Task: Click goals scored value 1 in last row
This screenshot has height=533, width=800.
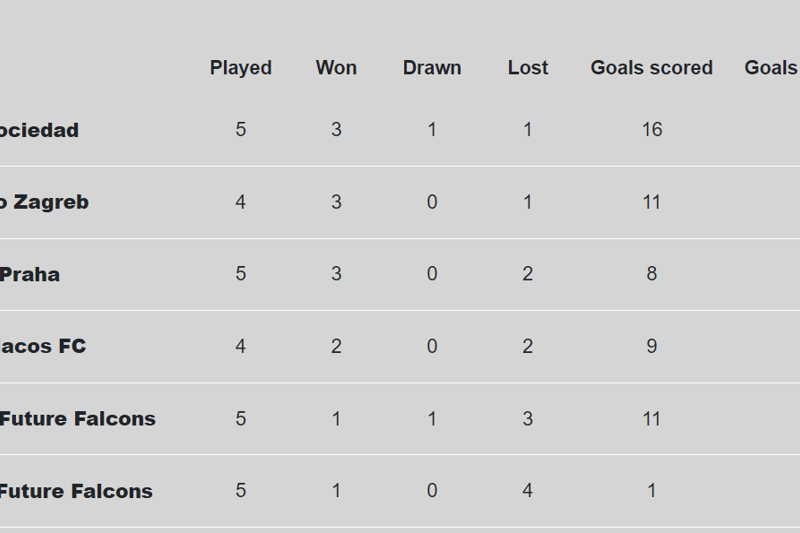Action: pos(651,491)
